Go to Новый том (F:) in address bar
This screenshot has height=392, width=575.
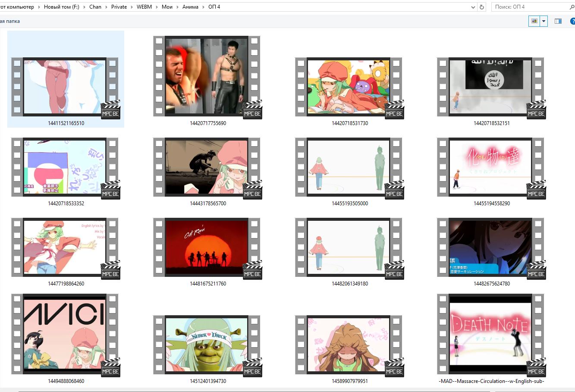pos(62,7)
